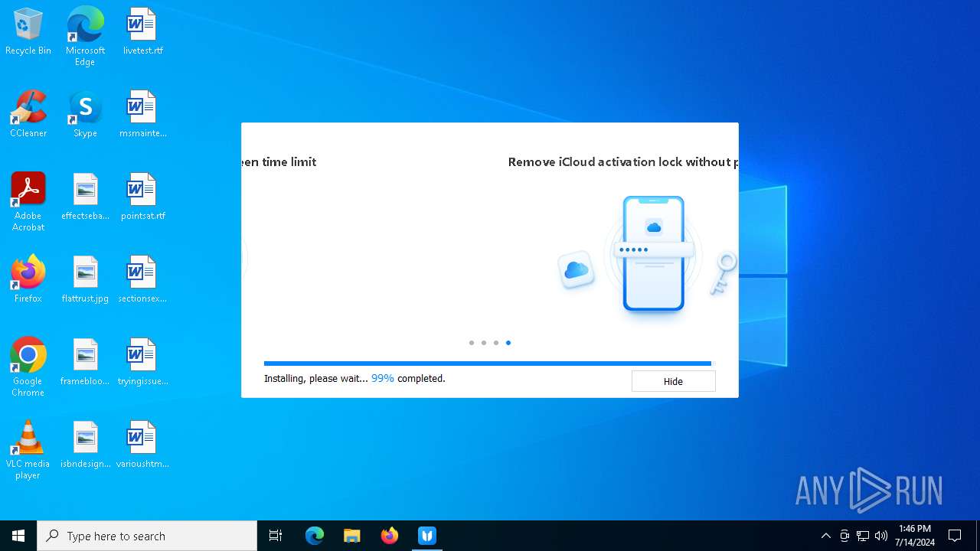
Task: Show hidden system tray icons
Action: pyautogui.click(x=826, y=536)
